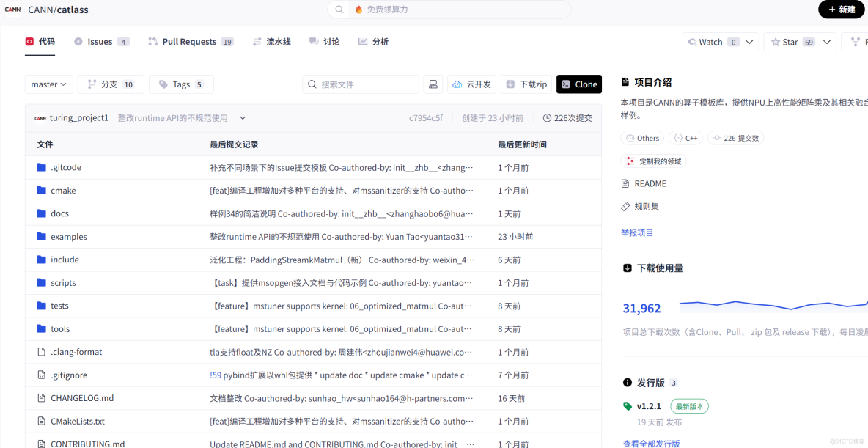Open the Star options dropdown arrow

[x=826, y=42]
